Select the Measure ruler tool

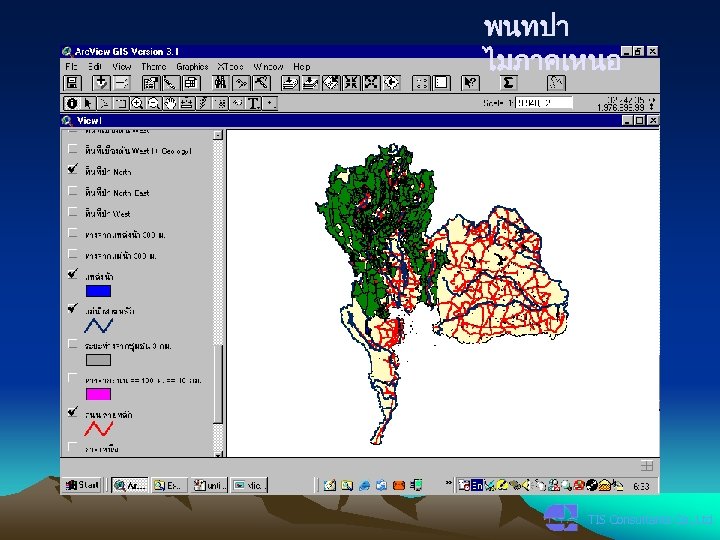(x=187, y=104)
